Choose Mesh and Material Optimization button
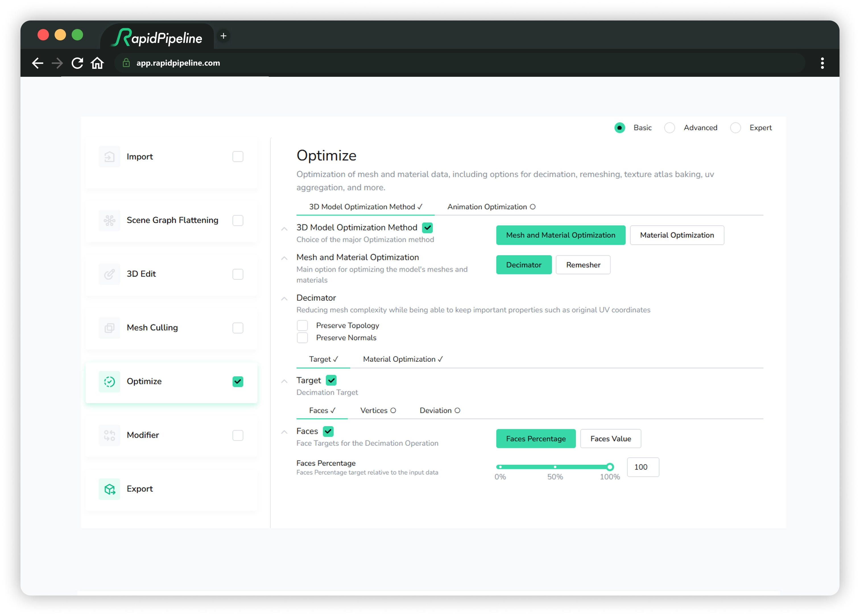The height and width of the screenshot is (616, 860). click(561, 235)
